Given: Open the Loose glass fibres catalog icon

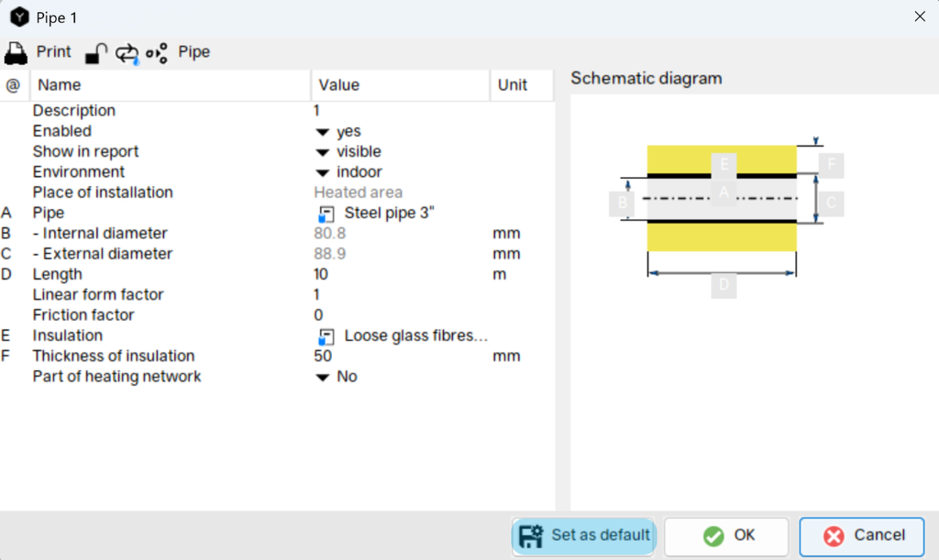Looking at the screenshot, I should tap(326, 337).
